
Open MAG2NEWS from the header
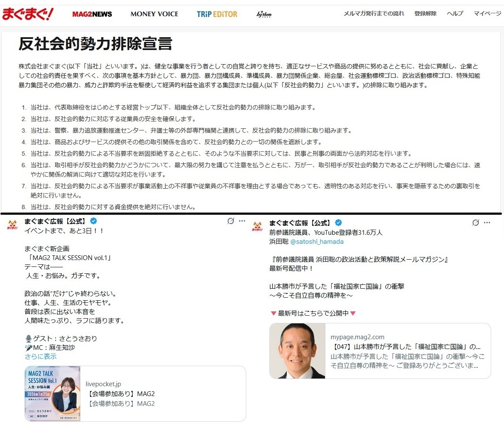point(92,14)
